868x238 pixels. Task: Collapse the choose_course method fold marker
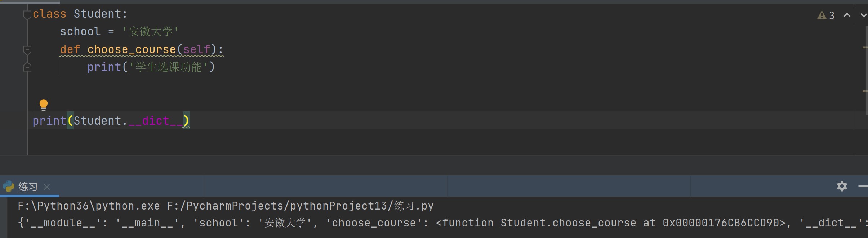pos(27,50)
